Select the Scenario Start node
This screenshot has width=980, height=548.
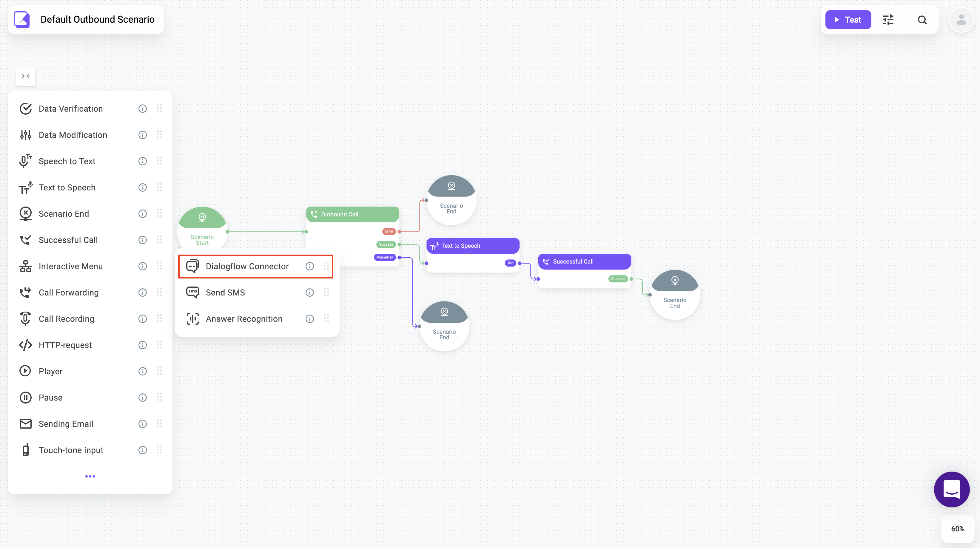pyautogui.click(x=202, y=227)
